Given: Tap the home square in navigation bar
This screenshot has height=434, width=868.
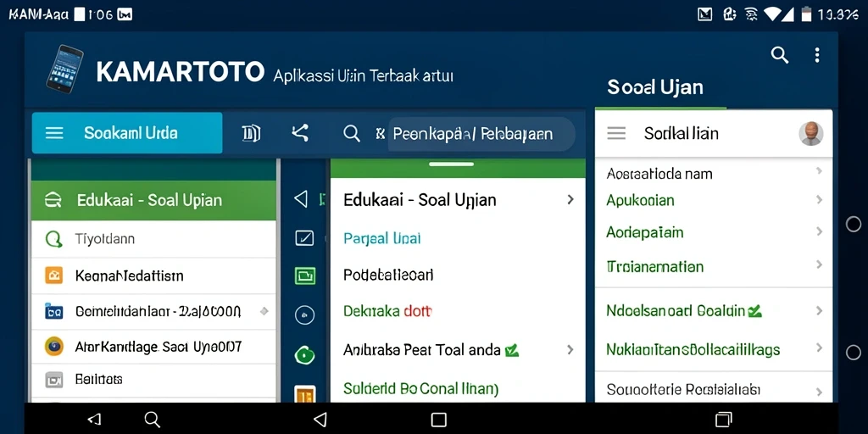Looking at the screenshot, I should pyautogui.click(x=438, y=419).
